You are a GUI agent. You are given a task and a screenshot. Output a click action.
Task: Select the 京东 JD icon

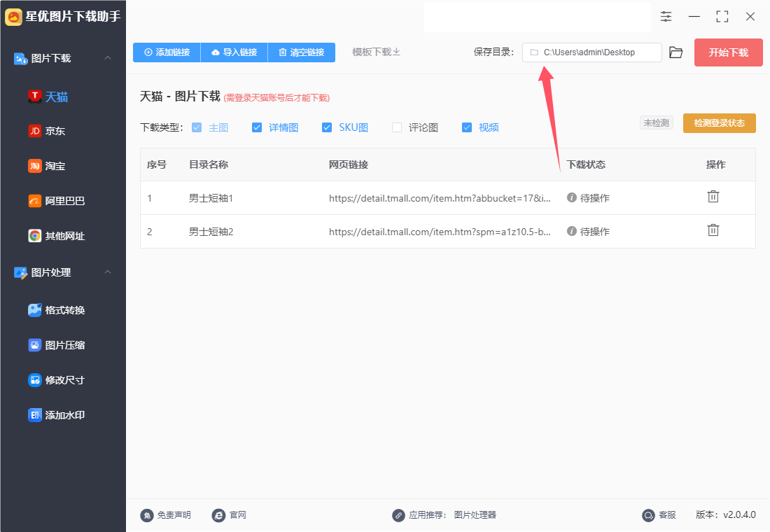coord(35,131)
